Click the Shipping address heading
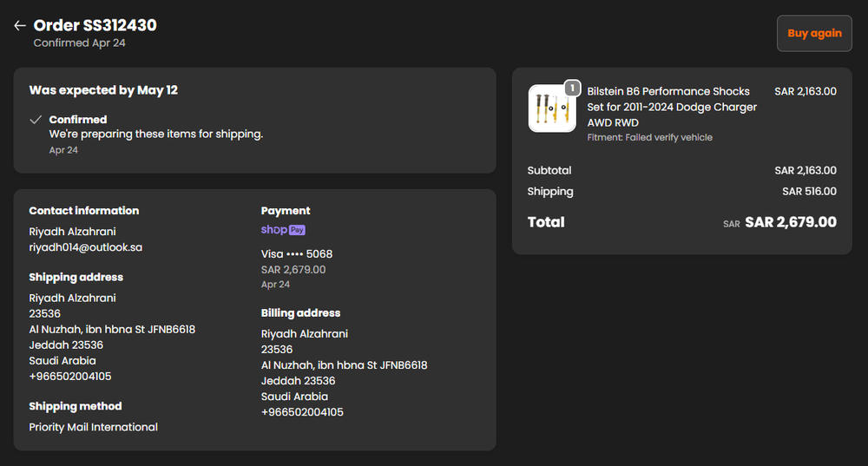868x466 pixels. (76, 278)
